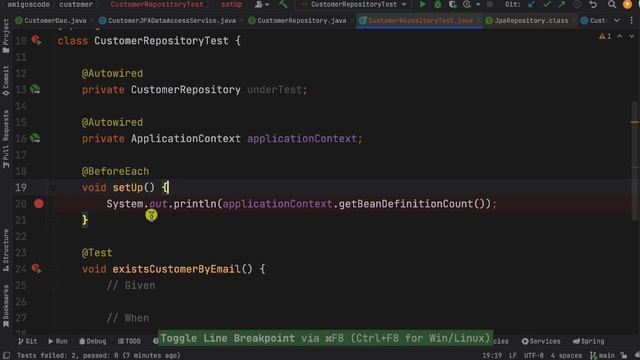
Task: Open the Commit tool window
Action: 6,81
